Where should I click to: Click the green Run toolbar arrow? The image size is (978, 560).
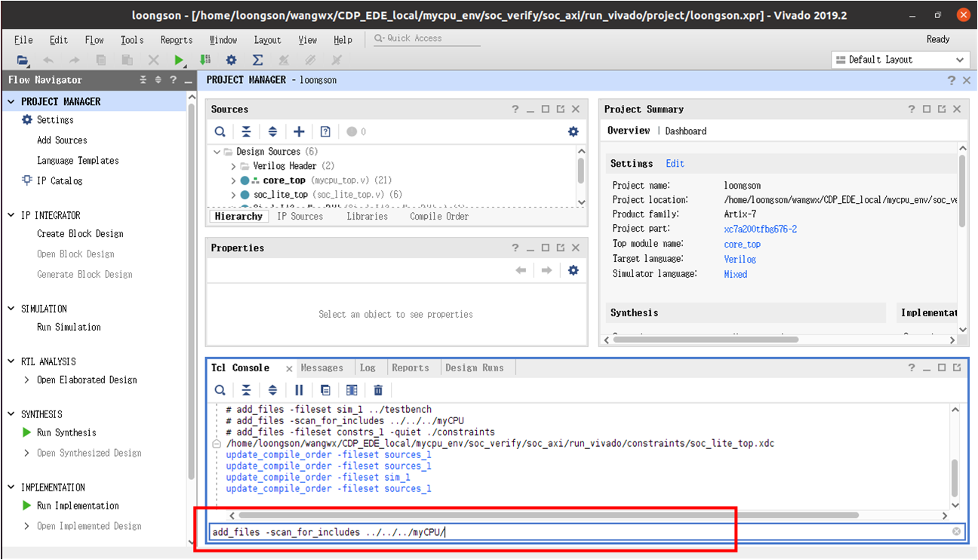[x=179, y=60]
